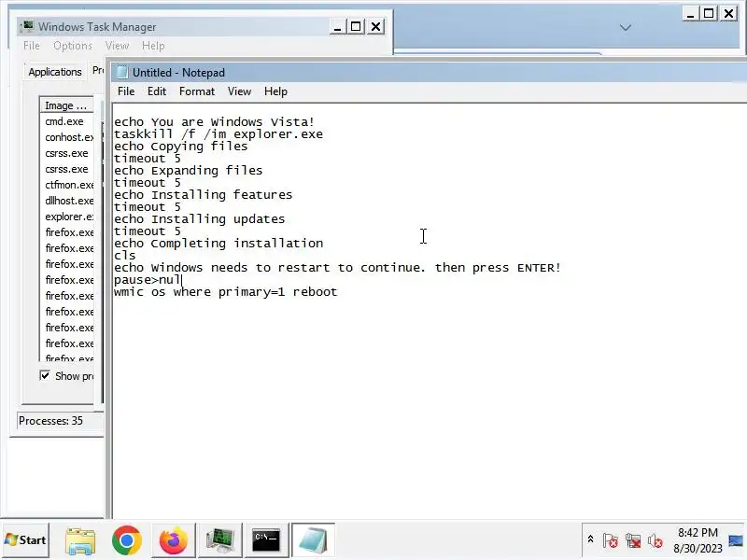The height and width of the screenshot is (560, 747).
Task: Select conhost.exe in the process list
Action: pos(67,137)
